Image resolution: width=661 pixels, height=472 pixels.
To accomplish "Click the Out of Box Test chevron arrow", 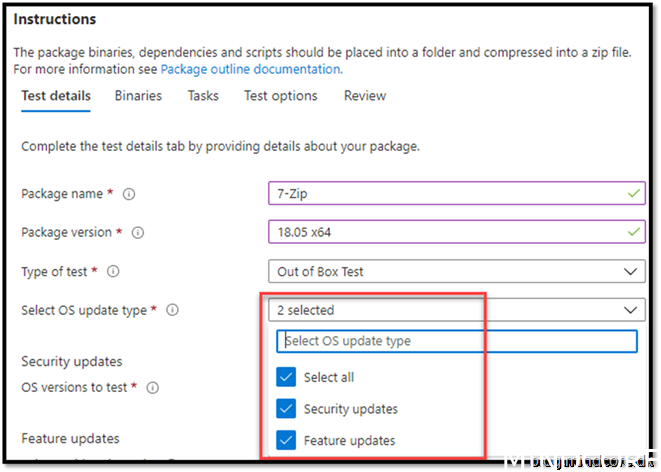I will pos(627,271).
